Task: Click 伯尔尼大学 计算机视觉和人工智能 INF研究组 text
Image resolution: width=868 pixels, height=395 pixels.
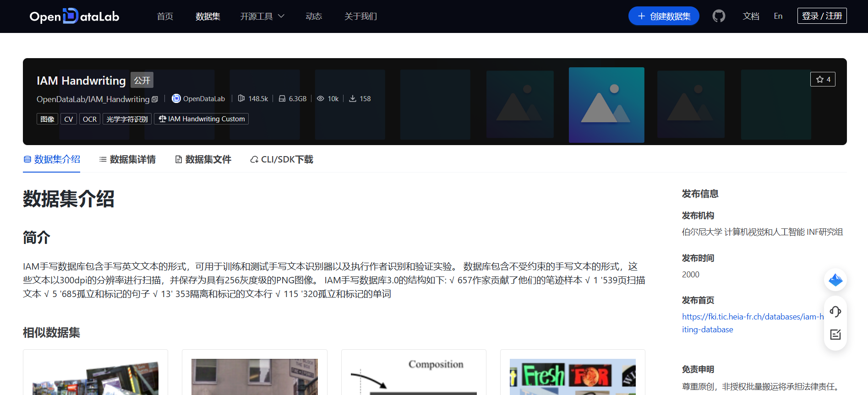Action: coord(762,232)
